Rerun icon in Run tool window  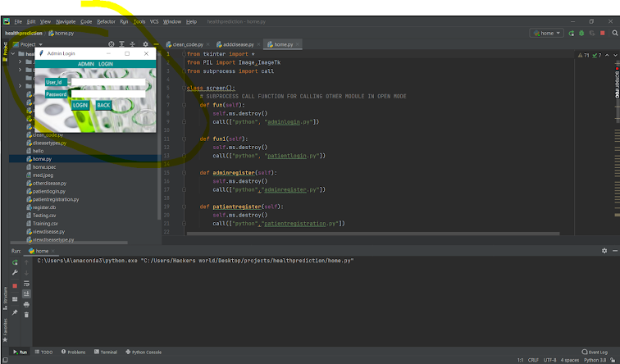(15, 262)
